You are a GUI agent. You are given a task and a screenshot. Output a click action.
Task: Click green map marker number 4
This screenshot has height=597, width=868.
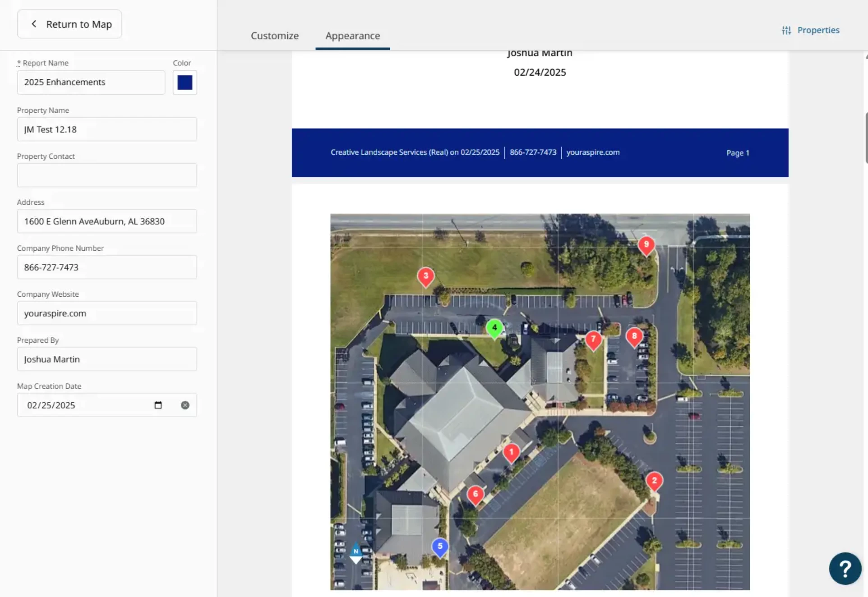click(x=494, y=328)
